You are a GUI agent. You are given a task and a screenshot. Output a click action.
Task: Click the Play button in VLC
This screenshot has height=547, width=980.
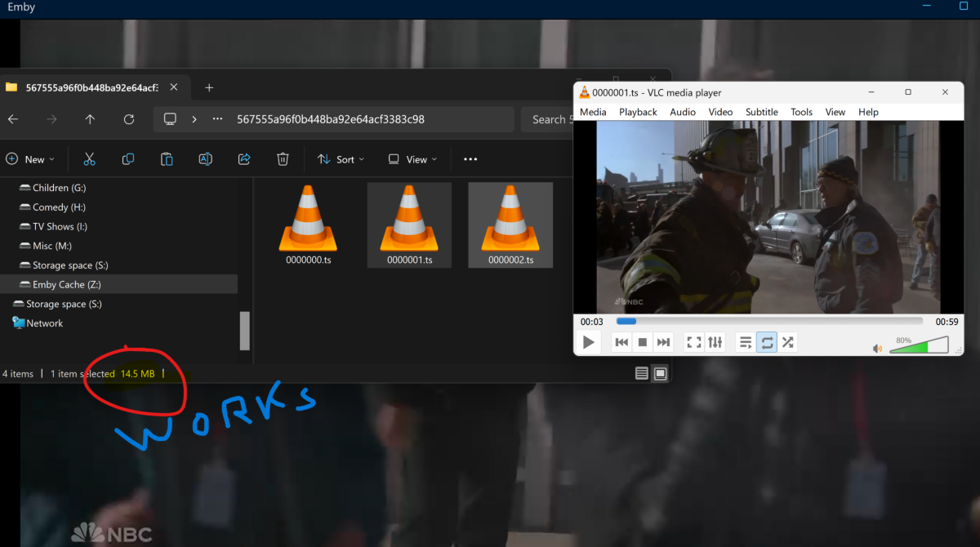point(588,342)
